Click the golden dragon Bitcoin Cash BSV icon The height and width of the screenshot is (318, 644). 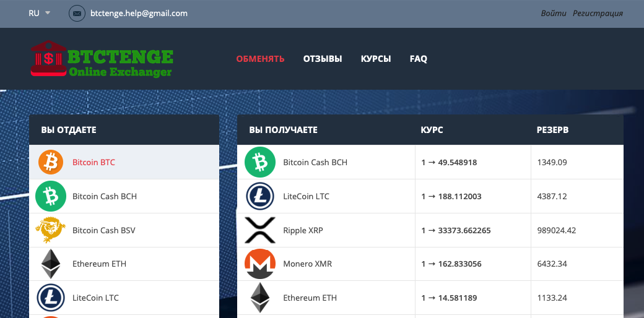(51, 230)
